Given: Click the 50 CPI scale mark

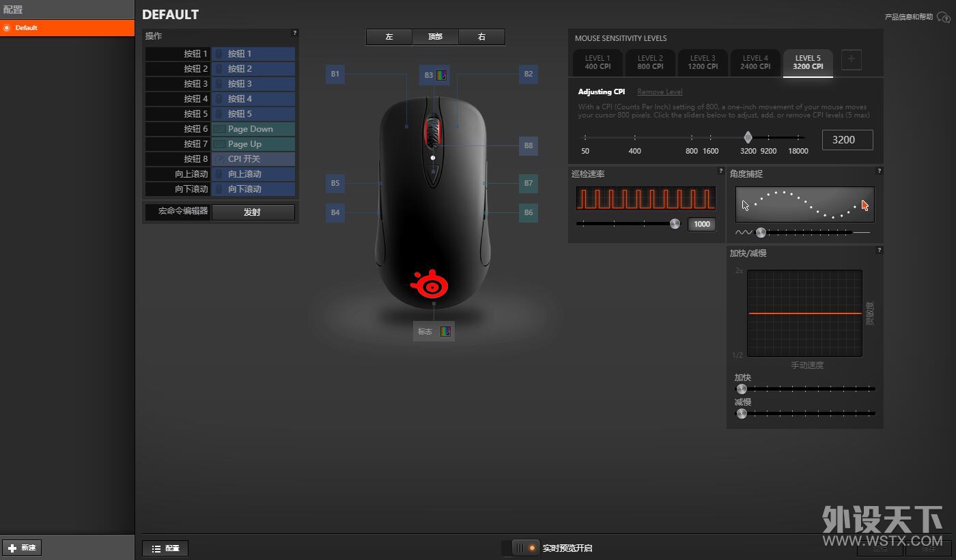Looking at the screenshot, I should click(585, 151).
